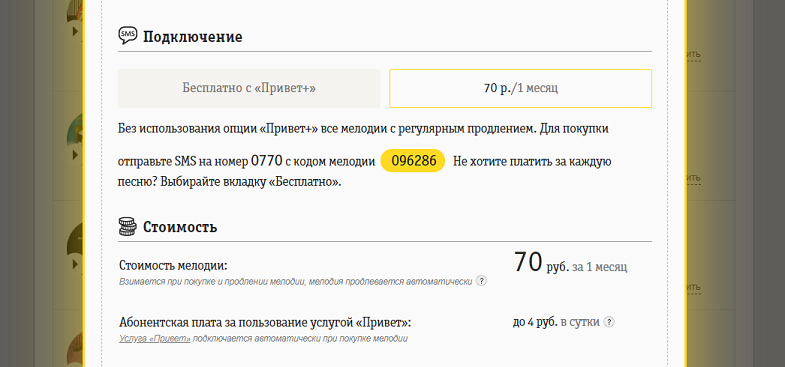Open the «Услуга «Привет»» link

155,338
